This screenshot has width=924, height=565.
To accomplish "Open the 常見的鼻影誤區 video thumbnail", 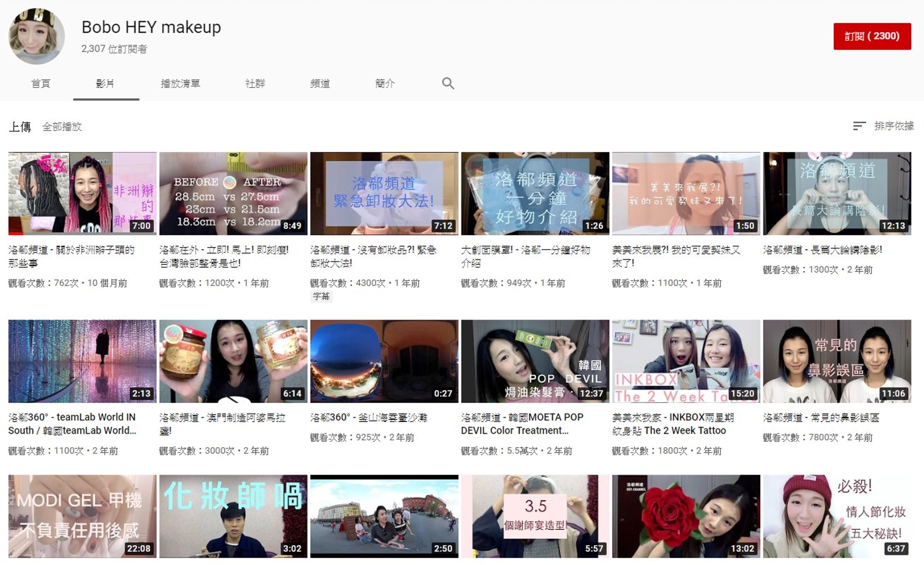I will [836, 361].
